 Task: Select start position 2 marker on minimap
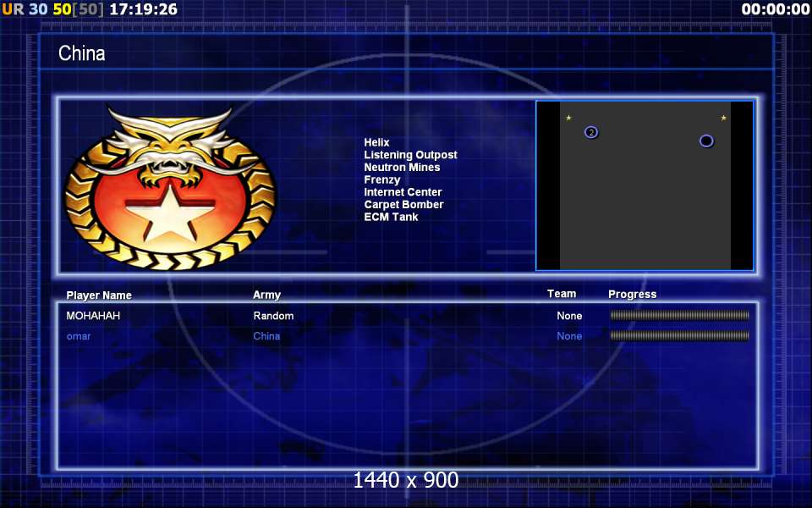591,132
